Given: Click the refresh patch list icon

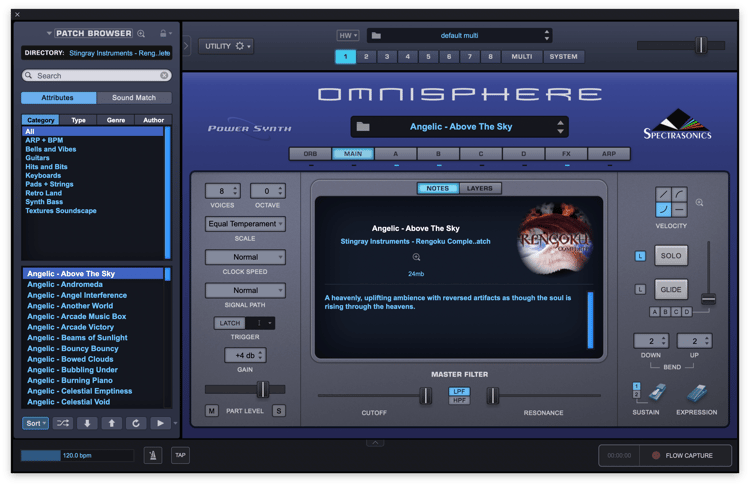Looking at the screenshot, I should [x=136, y=423].
